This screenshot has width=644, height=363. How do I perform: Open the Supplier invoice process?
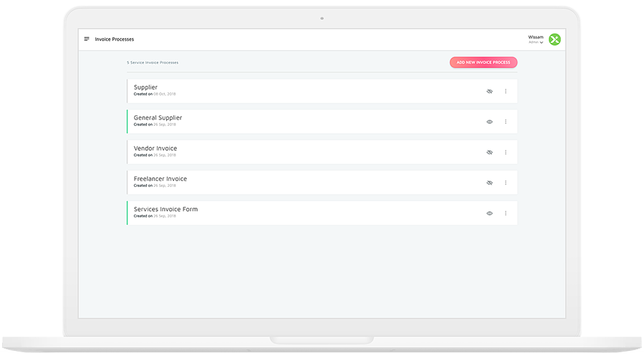(145, 87)
